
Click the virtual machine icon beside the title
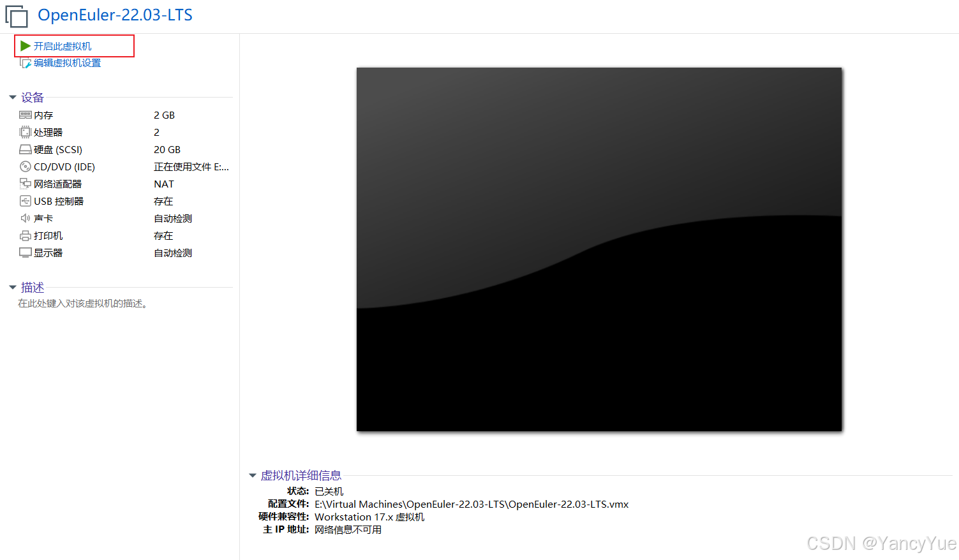(17, 16)
